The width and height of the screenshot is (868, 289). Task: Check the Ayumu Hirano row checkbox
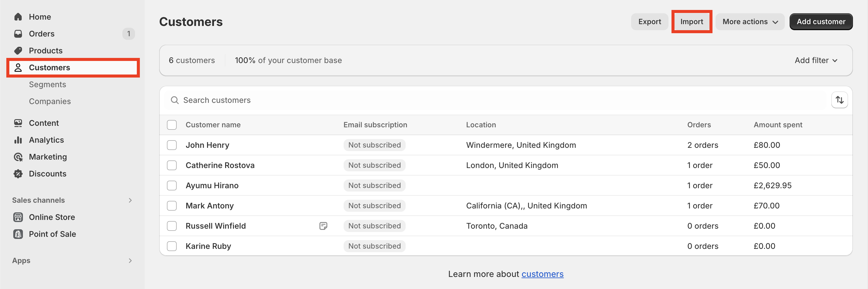[x=172, y=186]
